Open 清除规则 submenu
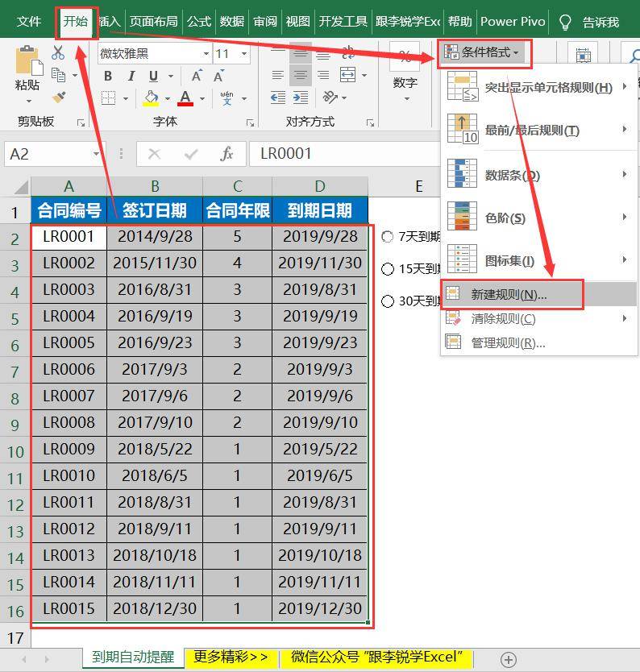This screenshot has height=672, width=640. click(x=538, y=318)
